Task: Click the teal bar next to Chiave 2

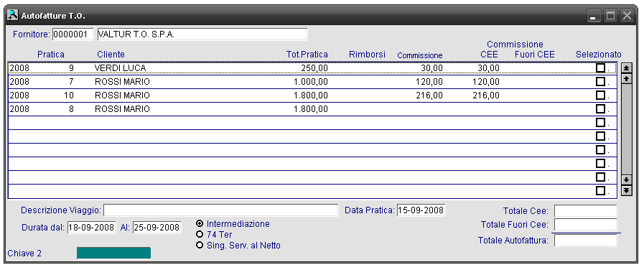Action: pyautogui.click(x=113, y=253)
